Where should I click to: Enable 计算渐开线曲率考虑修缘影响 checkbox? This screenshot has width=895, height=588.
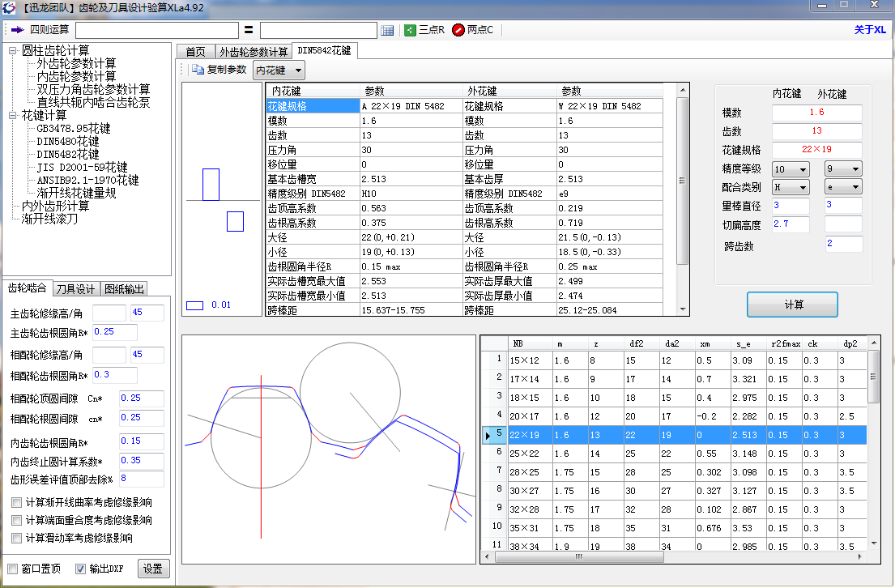pos(16,503)
